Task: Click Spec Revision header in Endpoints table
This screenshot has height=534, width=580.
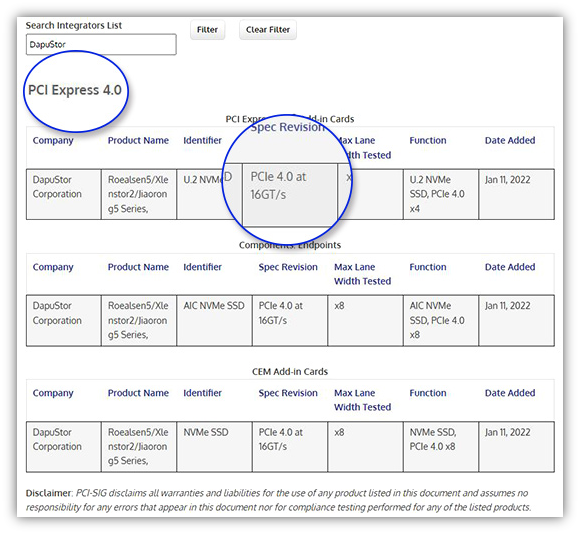Action: tap(288, 267)
